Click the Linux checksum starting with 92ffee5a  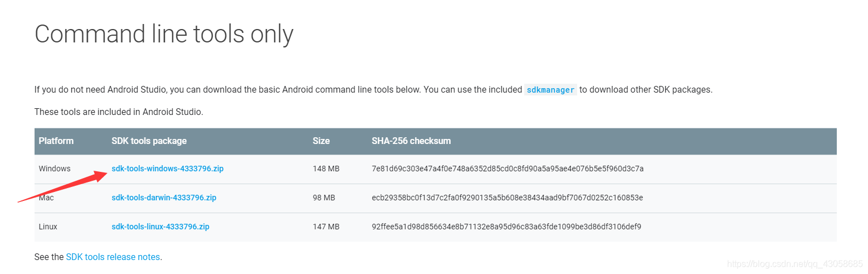tap(506, 227)
